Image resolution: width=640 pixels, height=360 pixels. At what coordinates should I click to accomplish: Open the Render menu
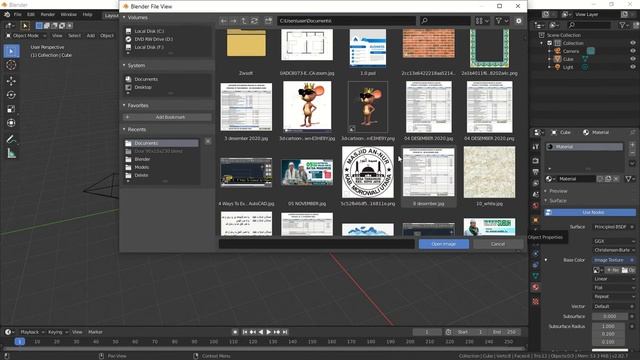pos(48,14)
